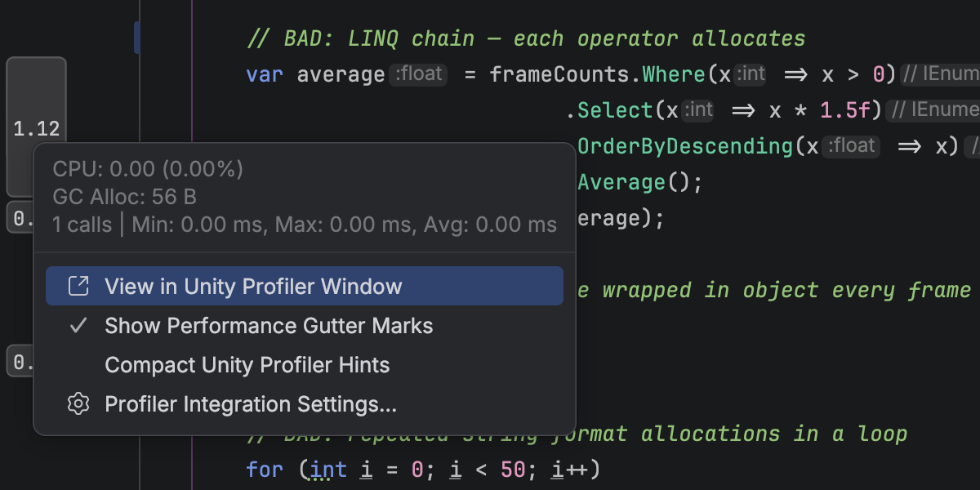The image size is (980, 490).
Task: Click the blue change marker beside the first comment
Action: tap(136, 38)
